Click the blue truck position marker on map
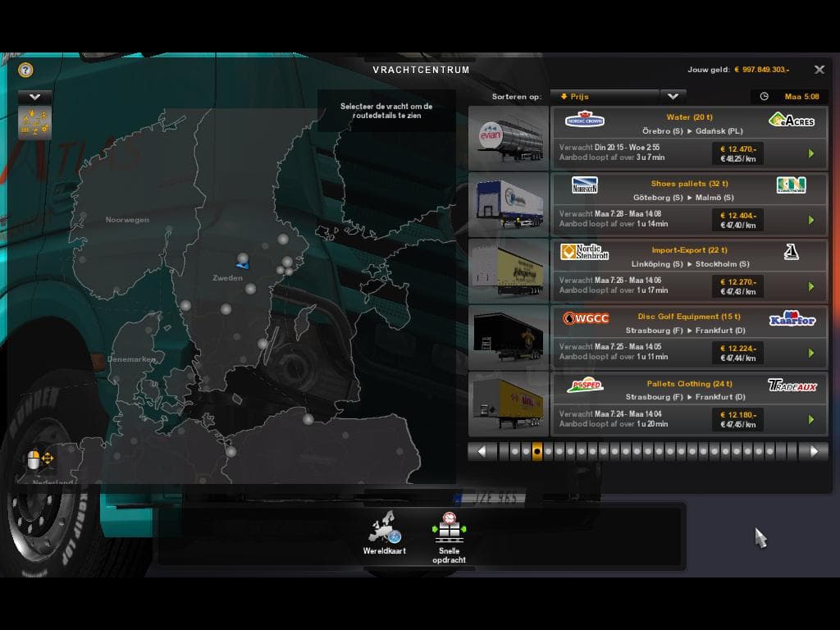Viewport: 840px width, 630px height. pyautogui.click(x=242, y=265)
